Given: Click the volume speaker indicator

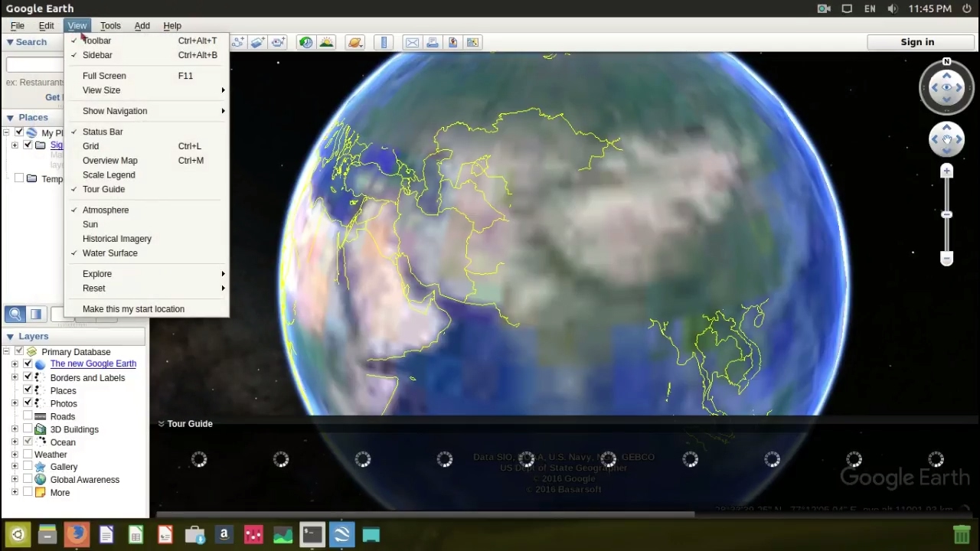Looking at the screenshot, I should pos(892,9).
